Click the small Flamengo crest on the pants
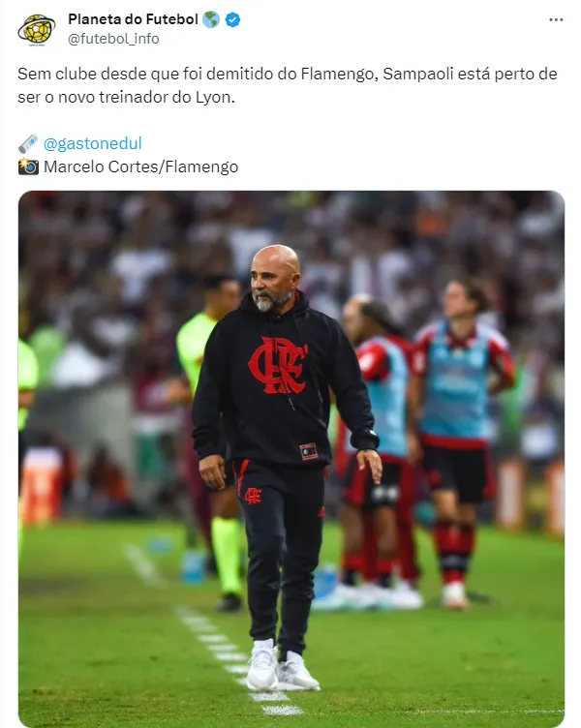The width and height of the screenshot is (581, 728). pyautogui.click(x=253, y=496)
